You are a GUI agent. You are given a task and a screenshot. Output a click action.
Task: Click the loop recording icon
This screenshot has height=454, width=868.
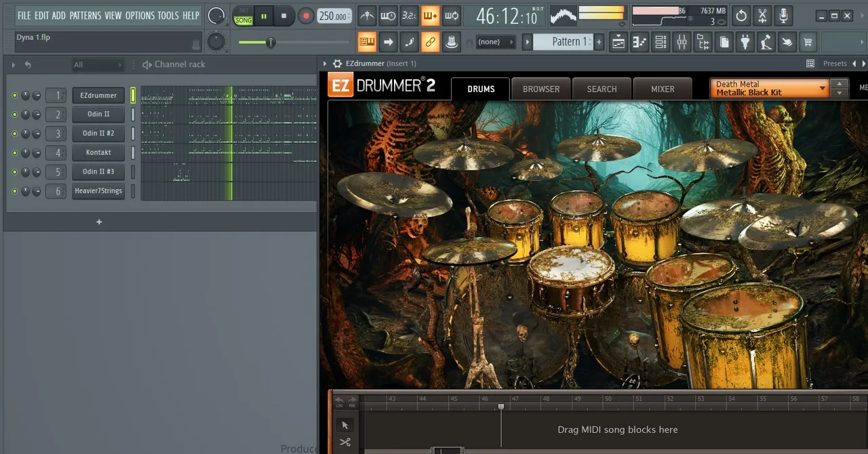point(451,15)
